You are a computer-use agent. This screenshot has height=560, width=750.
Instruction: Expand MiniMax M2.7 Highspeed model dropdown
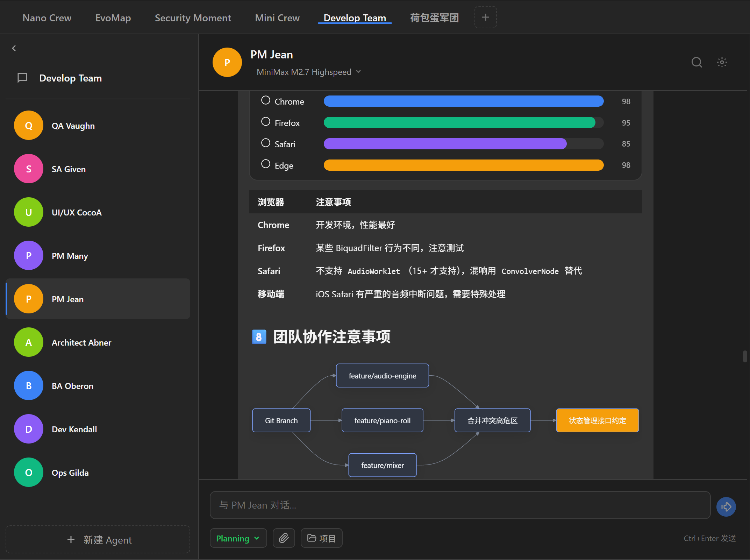(x=309, y=72)
